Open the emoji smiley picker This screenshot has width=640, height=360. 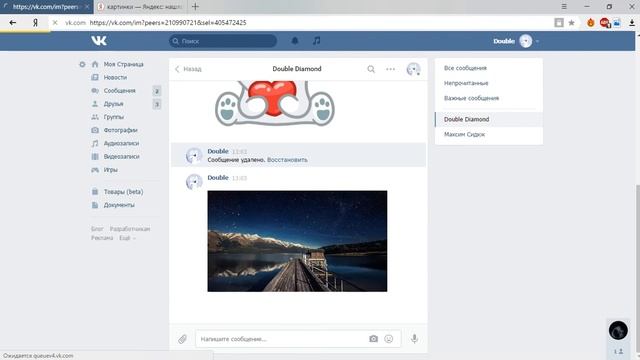(389, 339)
